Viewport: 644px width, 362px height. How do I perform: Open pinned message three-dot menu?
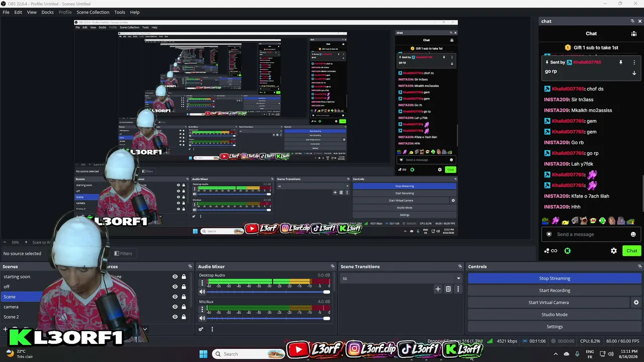pos(634,62)
